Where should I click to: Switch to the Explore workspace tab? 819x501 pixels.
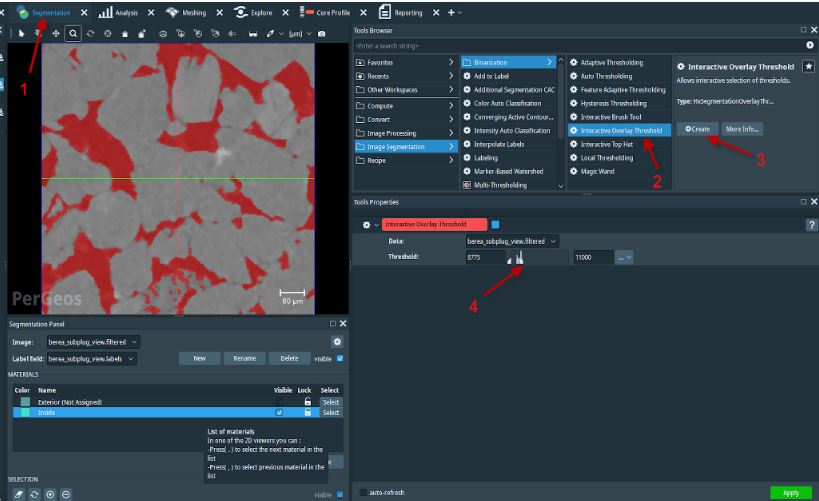253,13
